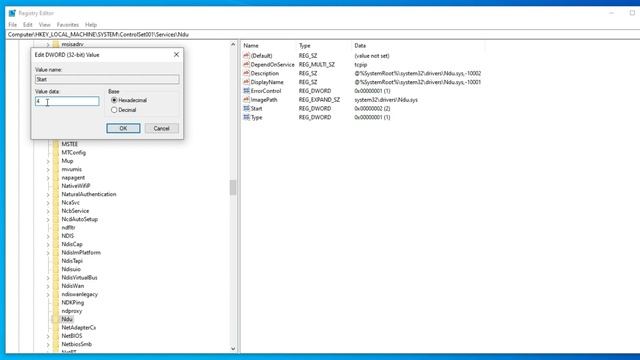Click the Value name field showing Start
Viewport: 640px width, 360px height.
[107, 79]
